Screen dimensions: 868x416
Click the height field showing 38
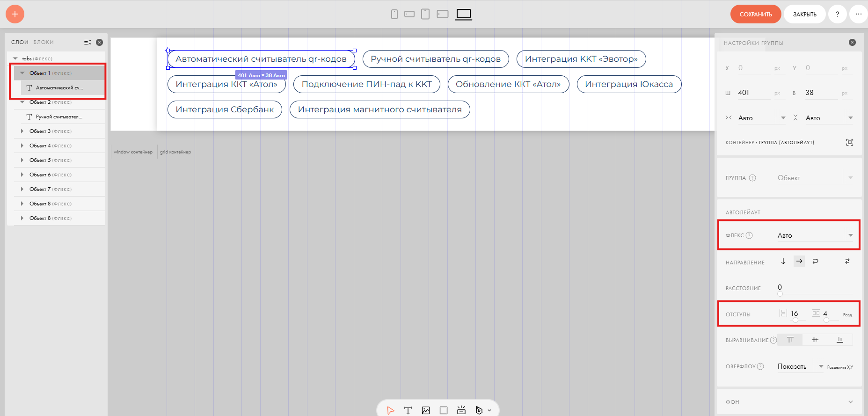click(x=821, y=93)
